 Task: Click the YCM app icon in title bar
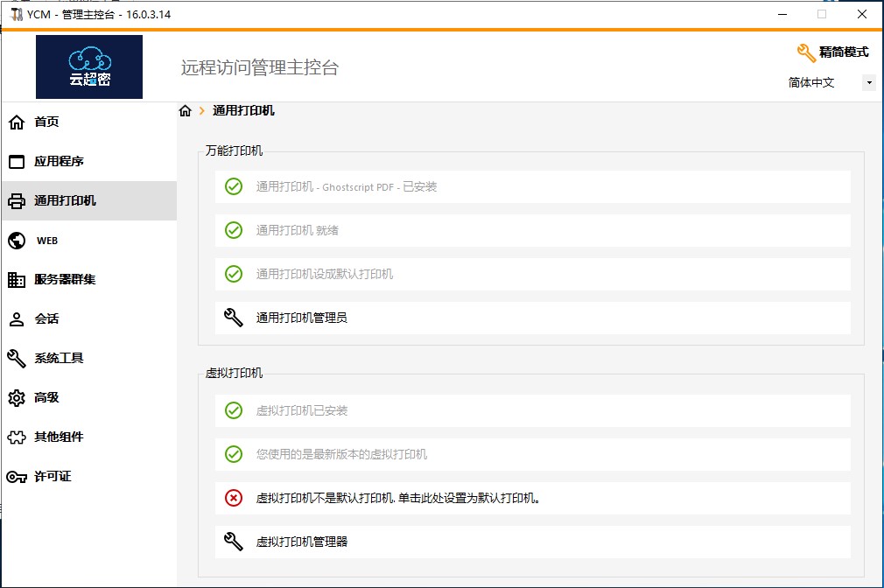click(x=17, y=14)
